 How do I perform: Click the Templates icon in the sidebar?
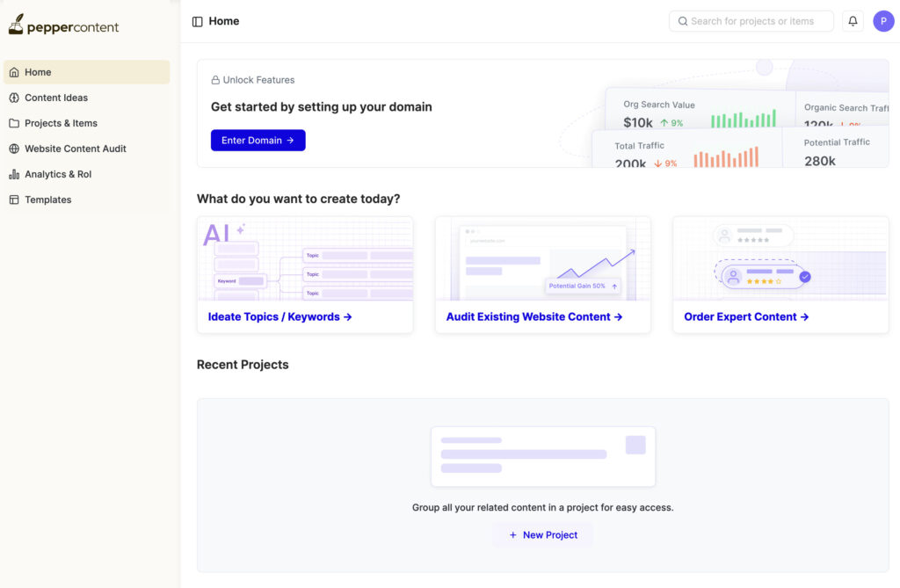click(17, 200)
